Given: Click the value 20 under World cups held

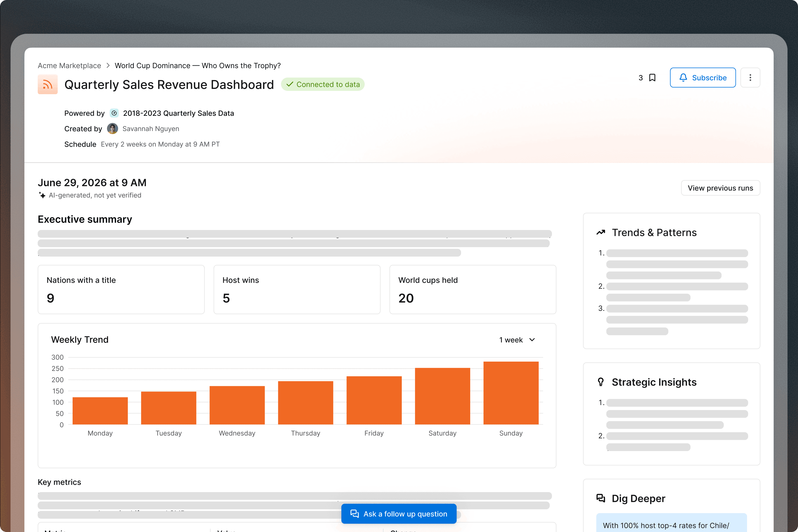Looking at the screenshot, I should [x=406, y=298].
